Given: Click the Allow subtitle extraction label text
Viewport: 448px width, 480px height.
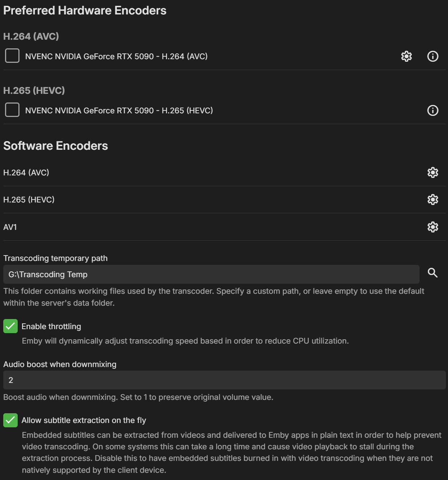Looking at the screenshot, I should point(84,420).
